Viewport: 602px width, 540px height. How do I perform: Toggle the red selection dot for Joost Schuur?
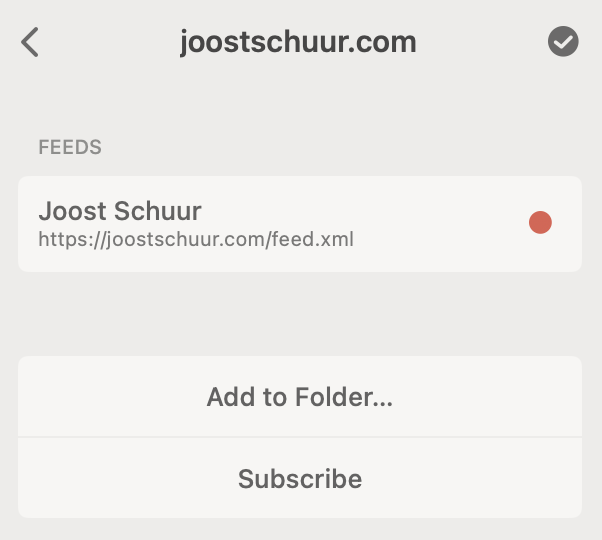click(540, 222)
